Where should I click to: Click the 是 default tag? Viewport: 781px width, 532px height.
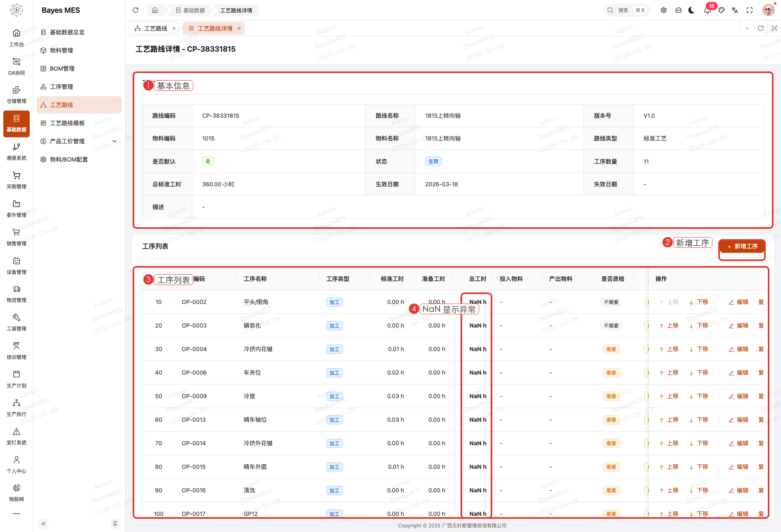[208, 161]
